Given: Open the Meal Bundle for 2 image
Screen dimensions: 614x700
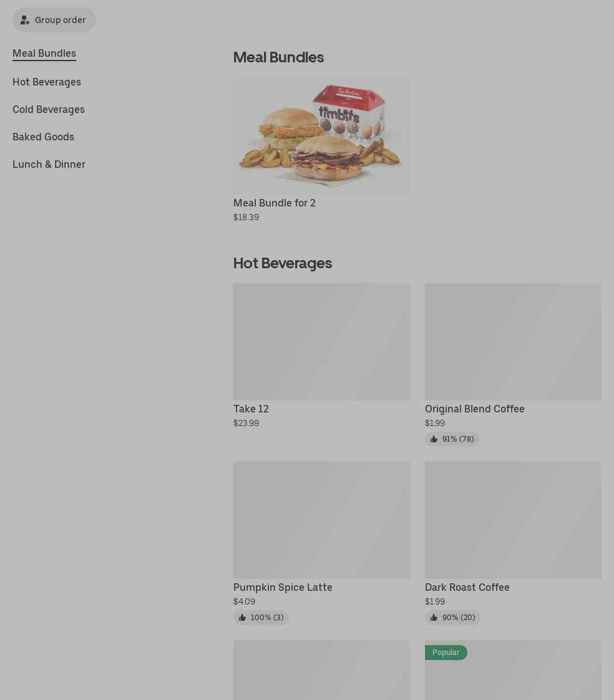Looking at the screenshot, I should click(321, 136).
